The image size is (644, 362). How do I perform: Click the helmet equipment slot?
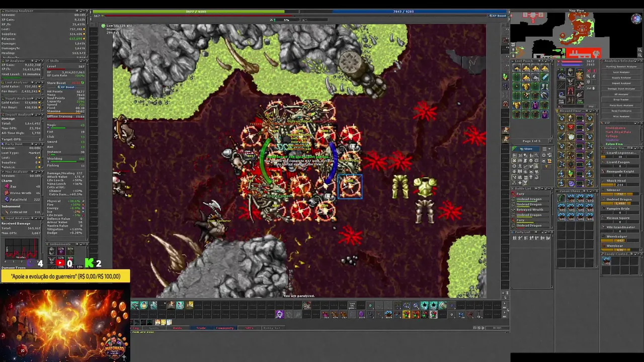click(x=570, y=72)
